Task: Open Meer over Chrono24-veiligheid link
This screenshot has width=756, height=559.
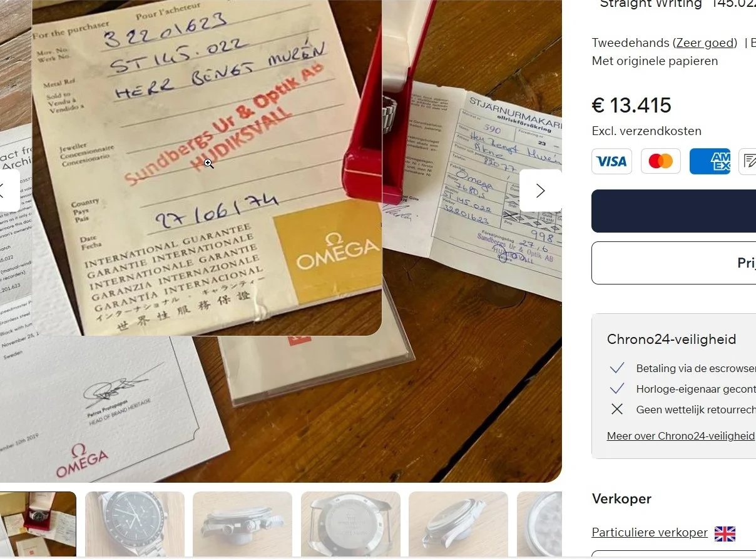Action: [x=681, y=436]
